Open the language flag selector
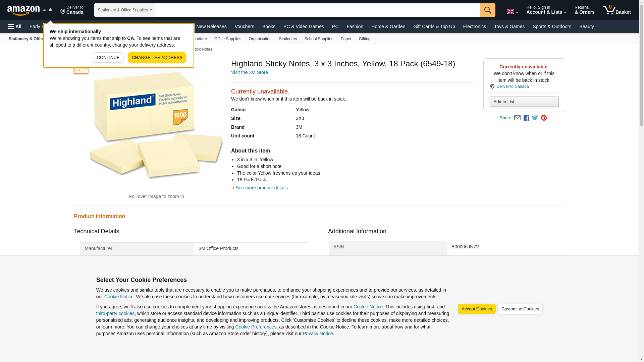The width and height of the screenshot is (644, 362). (512, 11)
